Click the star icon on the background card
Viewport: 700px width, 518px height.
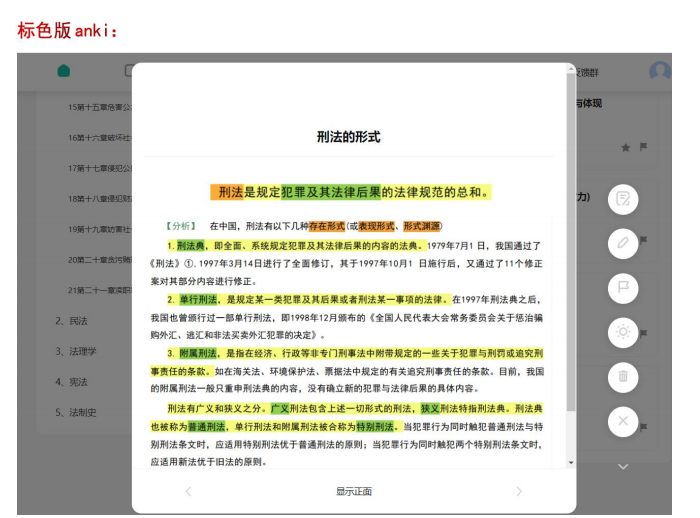625,147
